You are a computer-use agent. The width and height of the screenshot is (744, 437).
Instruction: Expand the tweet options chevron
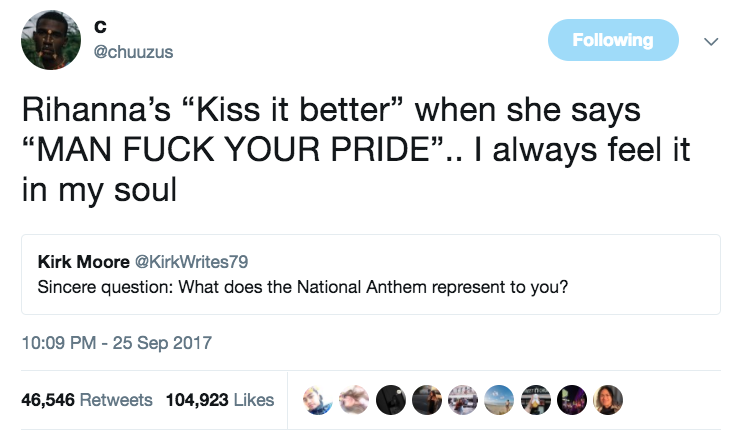tap(711, 42)
